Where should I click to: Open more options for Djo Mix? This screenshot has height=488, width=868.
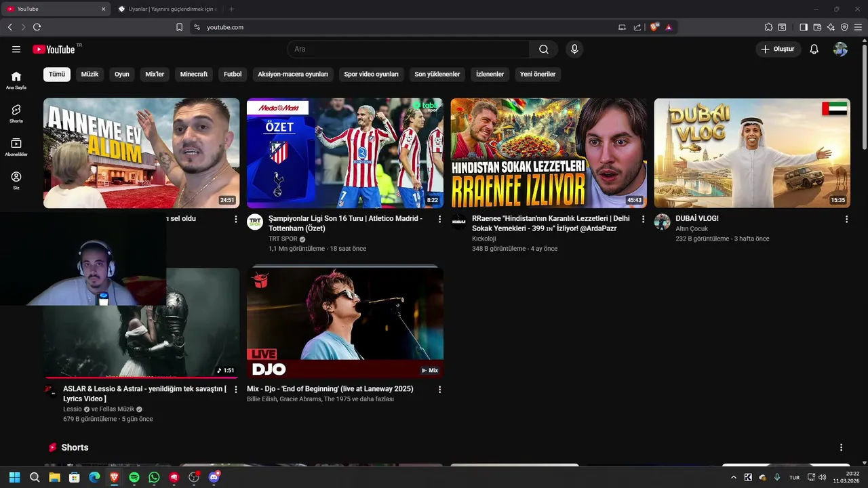coord(439,389)
